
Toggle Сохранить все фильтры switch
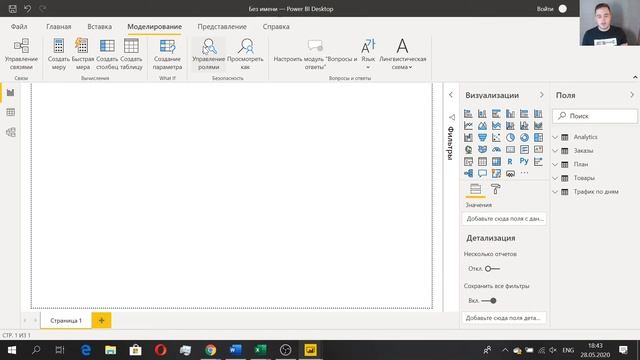pos(489,300)
